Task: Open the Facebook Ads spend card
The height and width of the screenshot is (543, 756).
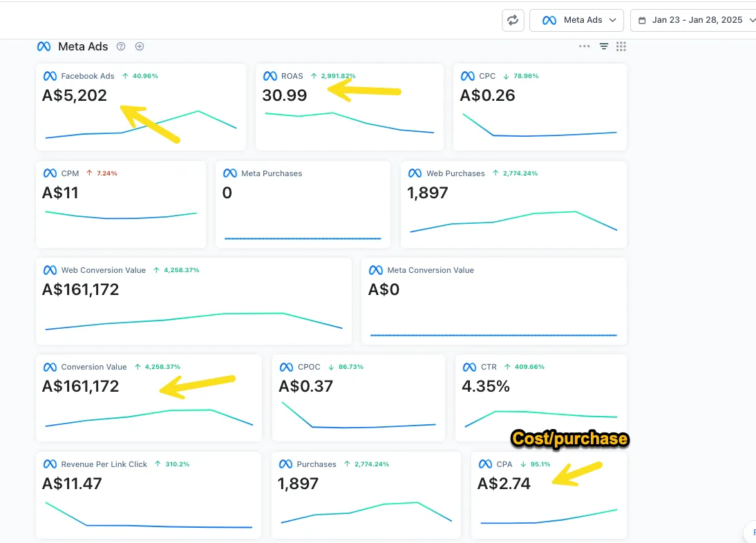Action: click(x=141, y=107)
